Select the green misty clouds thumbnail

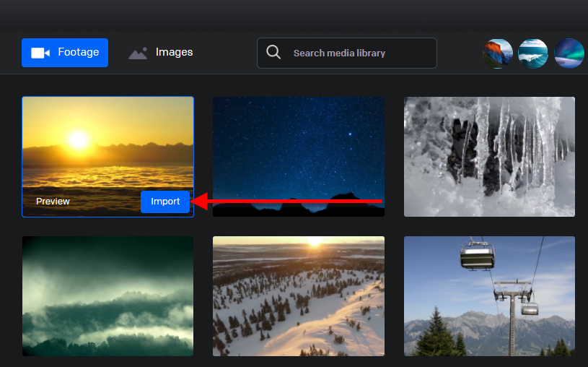[x=108, y=296]
